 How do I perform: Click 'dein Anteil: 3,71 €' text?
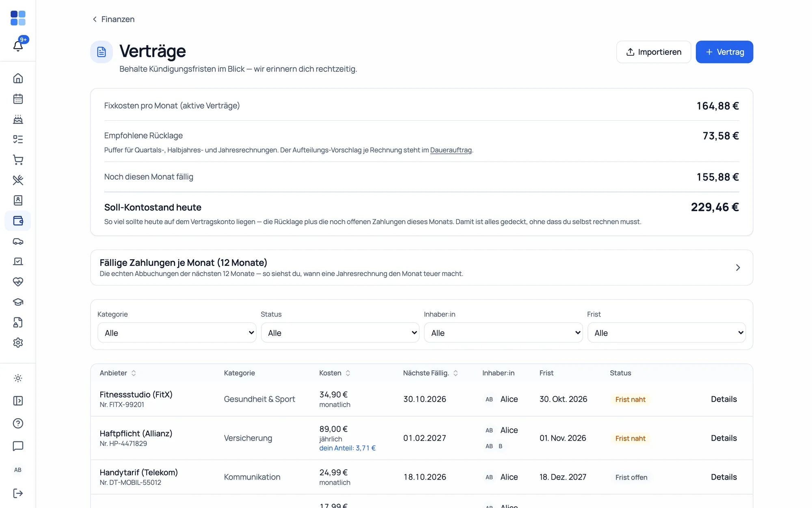coord(348,448)
